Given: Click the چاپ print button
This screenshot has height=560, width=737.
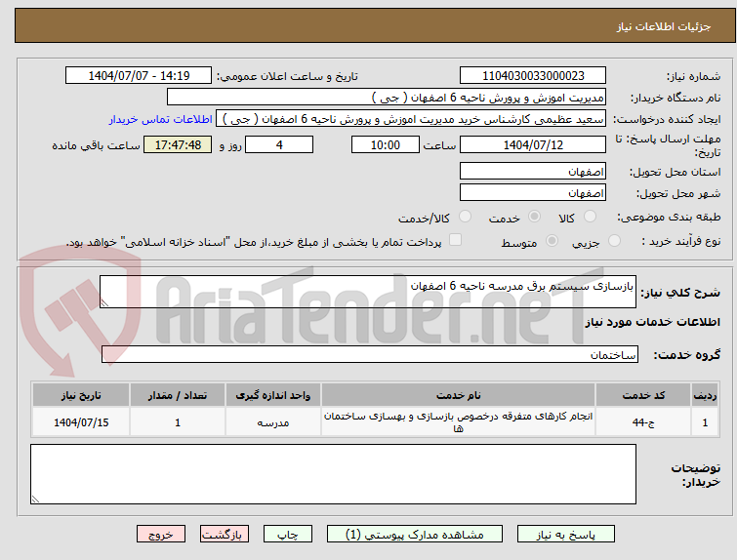Looking at the screenshot, I should tap(288, 535).
